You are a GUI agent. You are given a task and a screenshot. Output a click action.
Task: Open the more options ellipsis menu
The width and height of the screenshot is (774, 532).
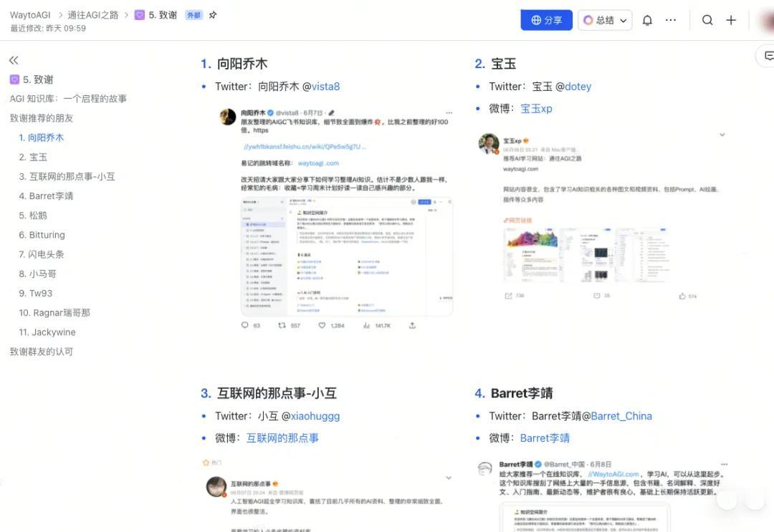670,20
